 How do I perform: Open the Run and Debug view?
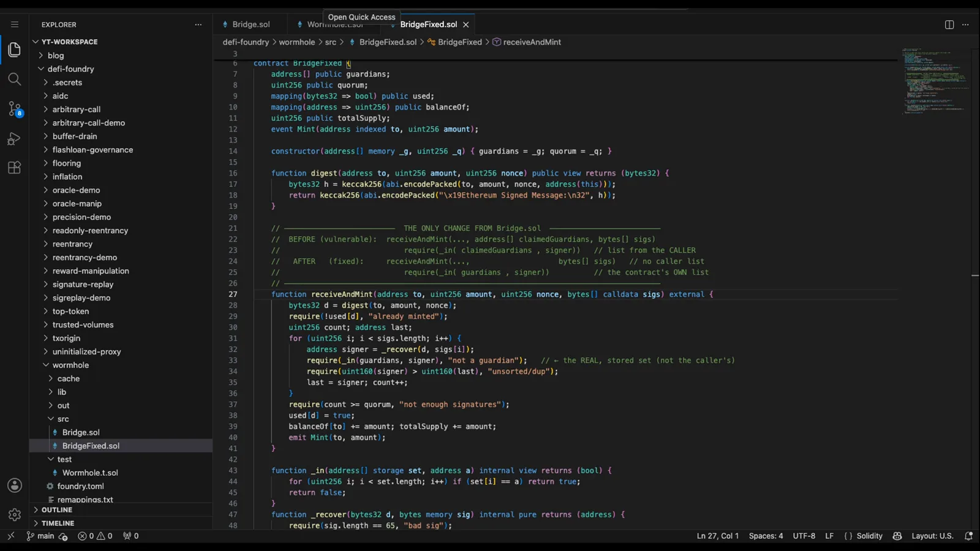click(14, 139)
